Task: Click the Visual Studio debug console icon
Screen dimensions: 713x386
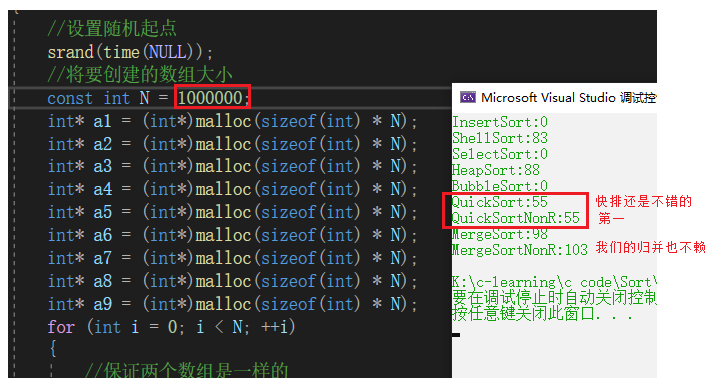Action: 468,97
